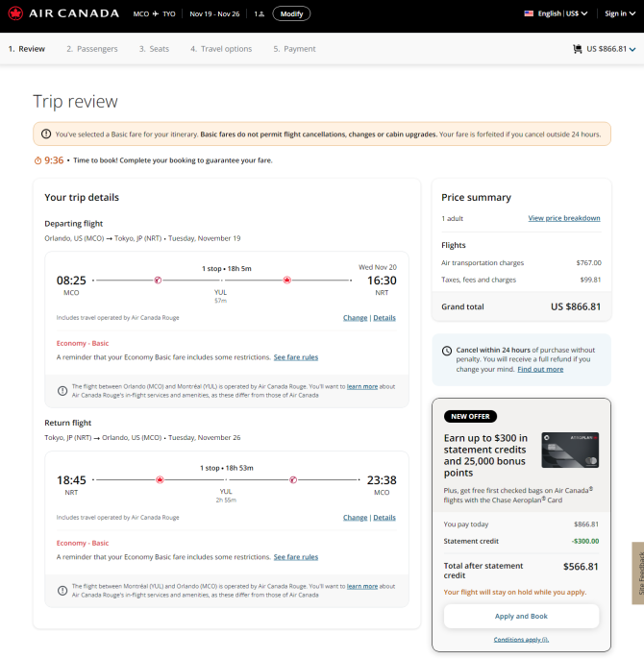Select the 4. Travel options step
The height and width of the screenshot is (659, 644).
(221, 49)
